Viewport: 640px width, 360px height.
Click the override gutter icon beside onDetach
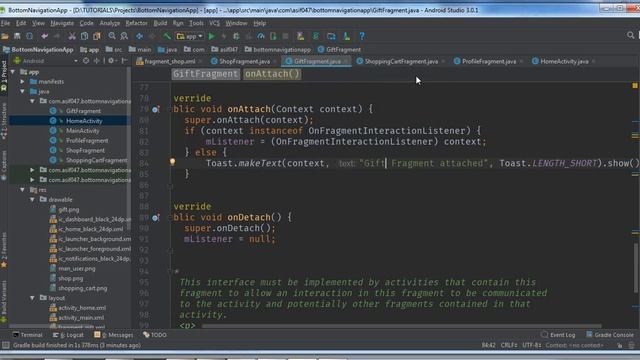(156, 218)
